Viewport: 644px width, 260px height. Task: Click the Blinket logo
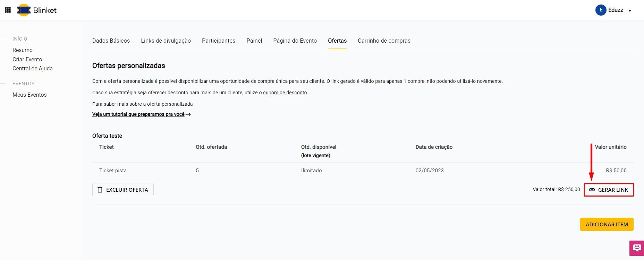click(37, 10)
